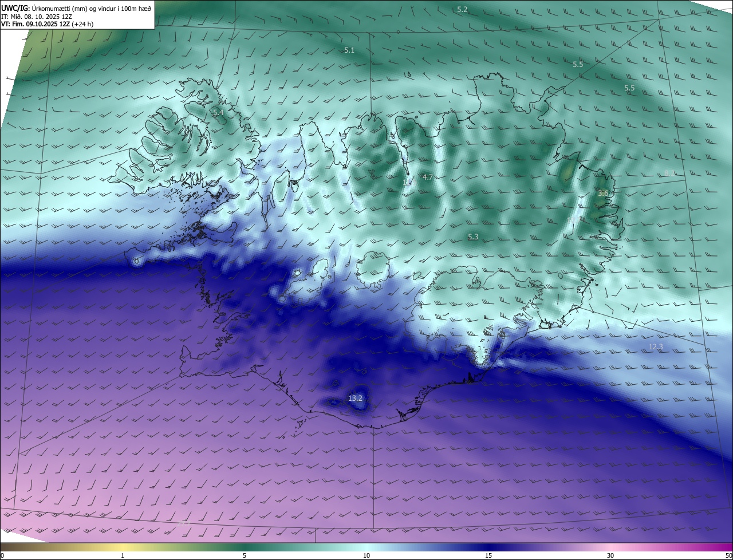Image resolution: width=733 pixels, height=560 pixels.
Task: Click the colorbar tick label '15'
Action: [x=488, y=555]
